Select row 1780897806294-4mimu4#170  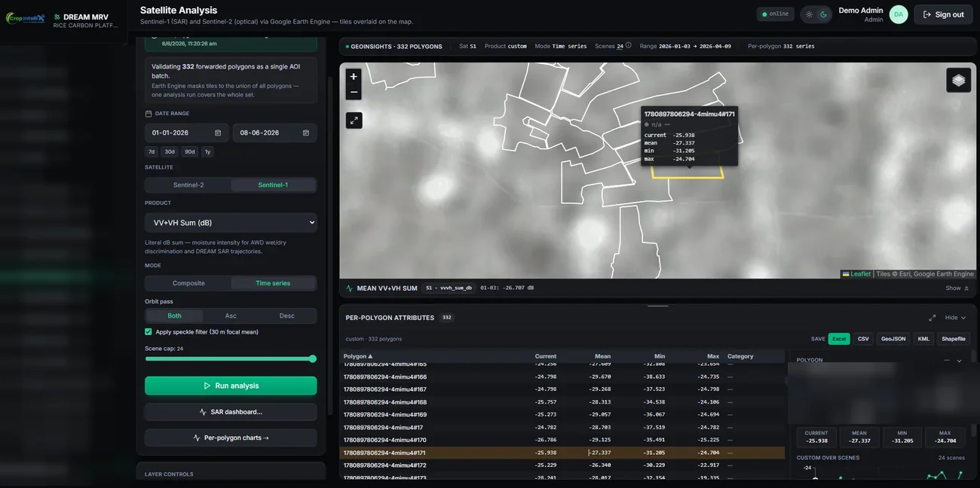562,440
